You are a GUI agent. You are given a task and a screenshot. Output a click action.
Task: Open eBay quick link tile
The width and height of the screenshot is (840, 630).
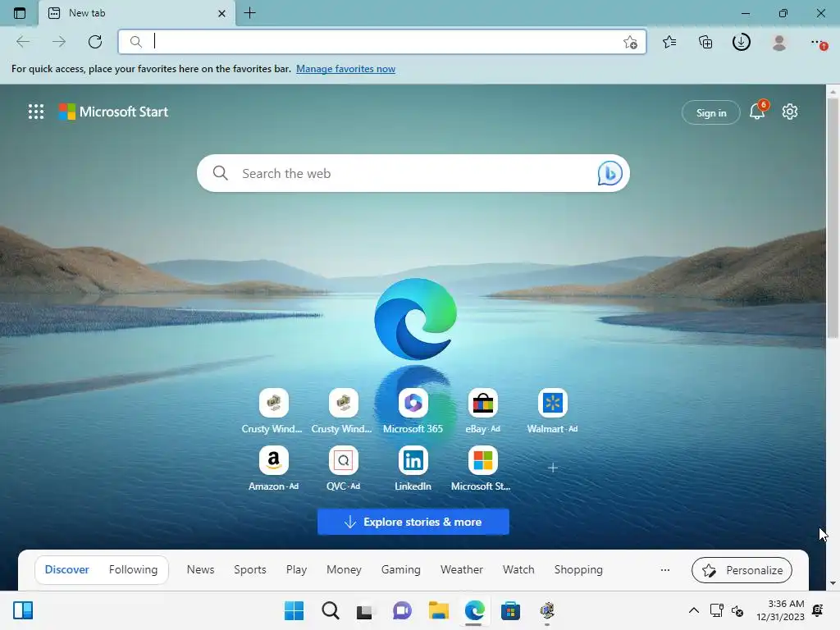(x=482, y=412)
